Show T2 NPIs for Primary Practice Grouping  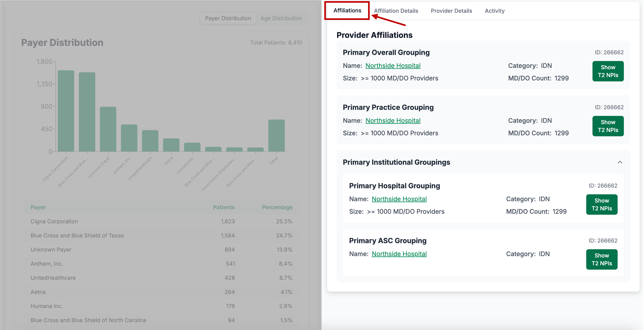(x=608, y=126)
